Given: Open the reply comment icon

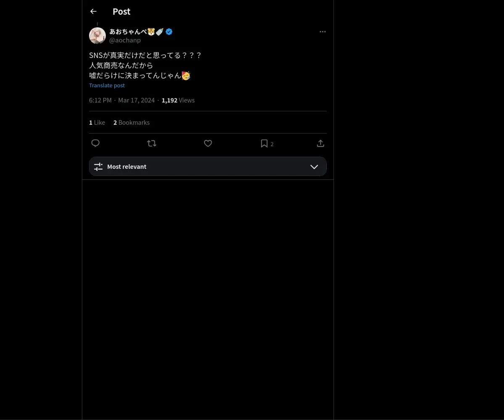Looking at the screenshot, I should tap(95, 143).
